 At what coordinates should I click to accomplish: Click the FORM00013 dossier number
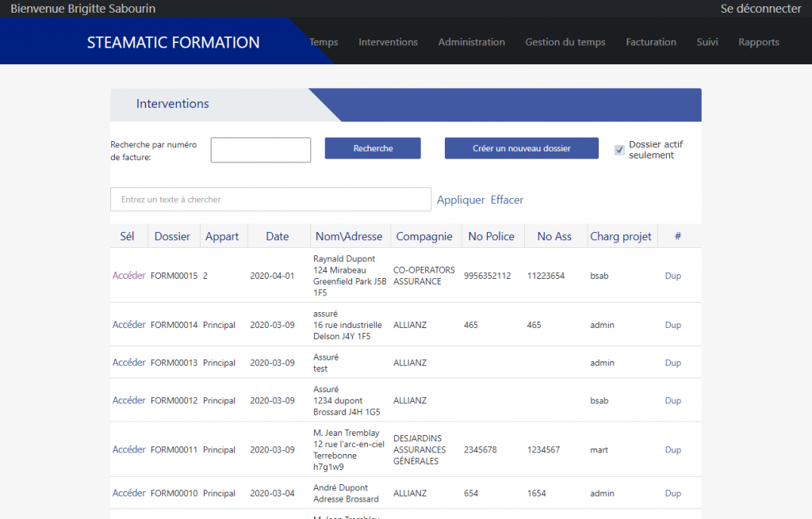click(x=174, y=363)
